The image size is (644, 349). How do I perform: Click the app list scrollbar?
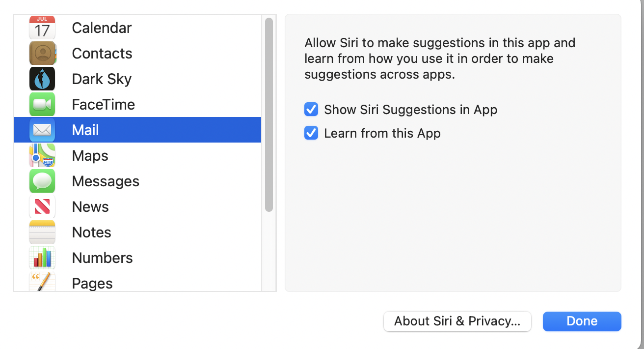tap(268, 115)
